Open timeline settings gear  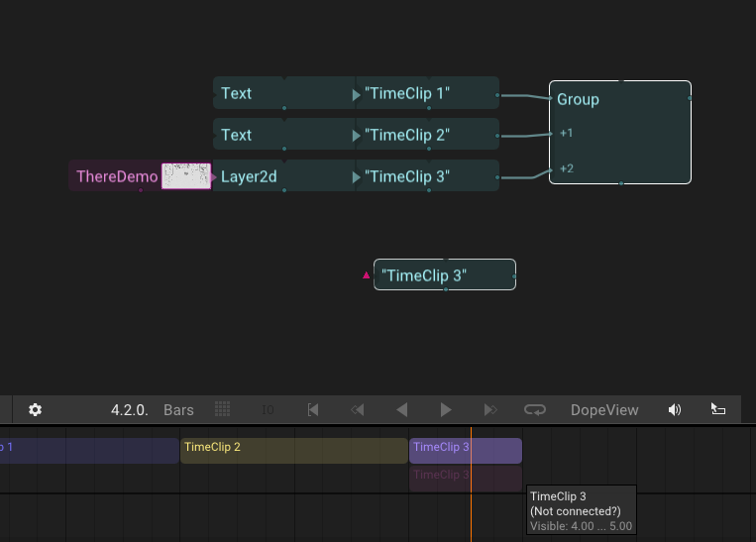point(36,409)
